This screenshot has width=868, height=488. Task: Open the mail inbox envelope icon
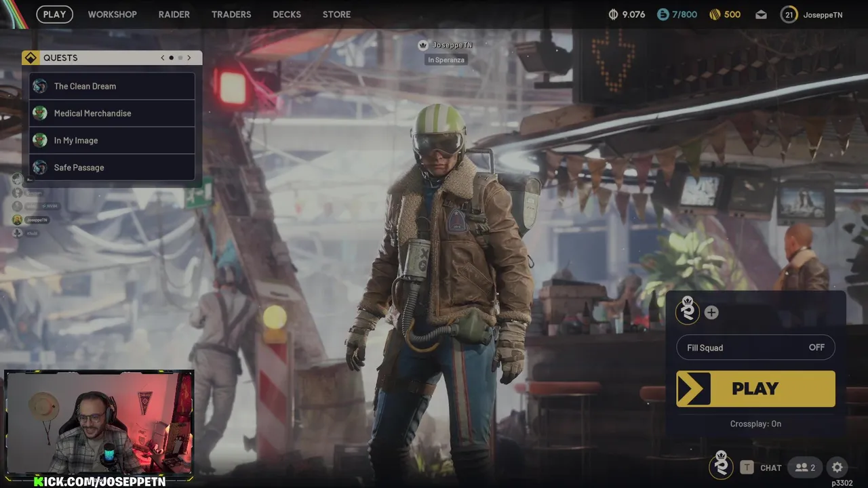pos(761,14)
